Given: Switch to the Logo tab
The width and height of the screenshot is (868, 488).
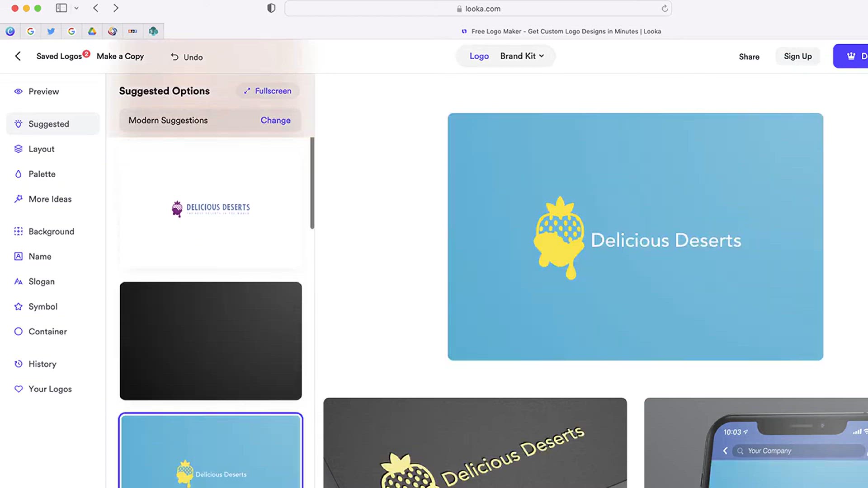Looking at the screenshot, I should pos(479,56).
